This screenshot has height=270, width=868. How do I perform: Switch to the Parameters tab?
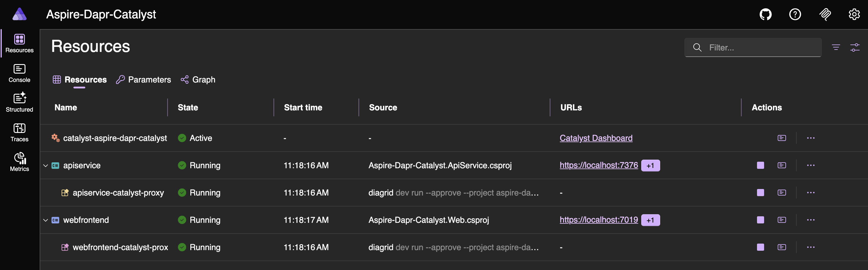144,80
